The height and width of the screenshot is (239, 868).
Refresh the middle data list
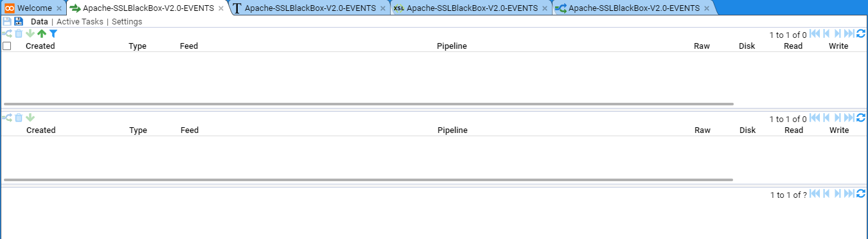coord(861,118)
